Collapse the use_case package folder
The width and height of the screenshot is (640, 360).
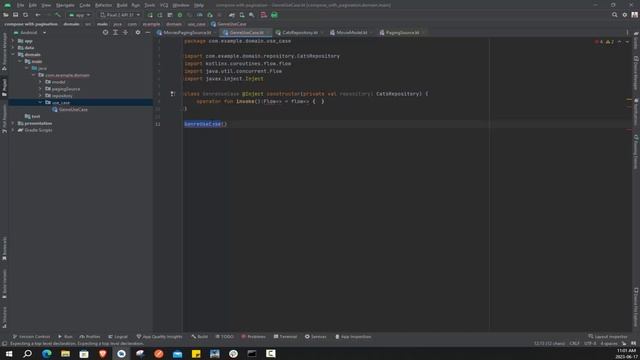tap(40, 102)
